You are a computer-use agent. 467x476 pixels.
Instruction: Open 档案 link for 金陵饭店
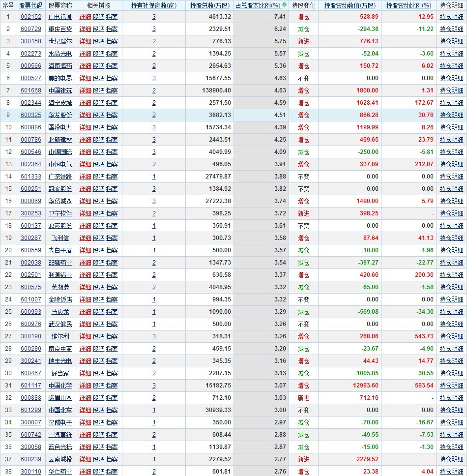pos(112,299)
